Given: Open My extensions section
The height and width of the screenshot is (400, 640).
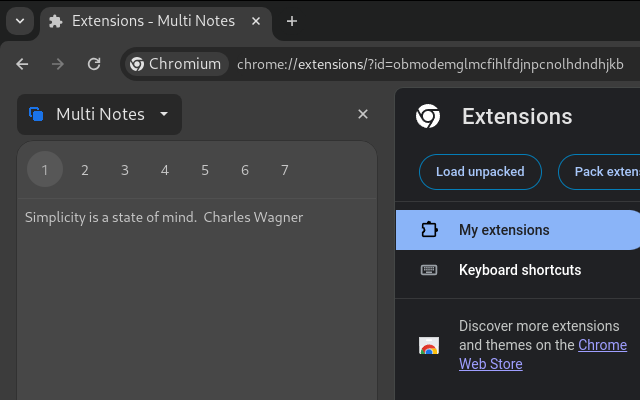Looking at the screenshot, I should coord(518,230).
